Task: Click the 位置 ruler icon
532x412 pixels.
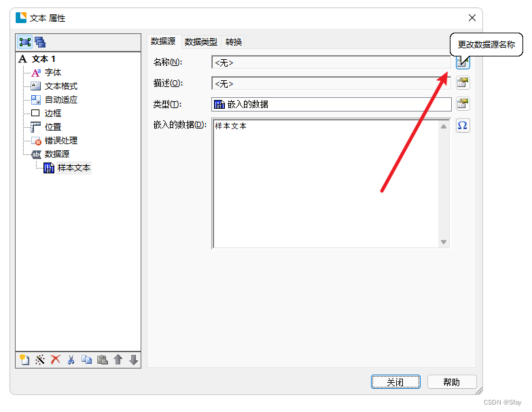Action: pos(35,127)
